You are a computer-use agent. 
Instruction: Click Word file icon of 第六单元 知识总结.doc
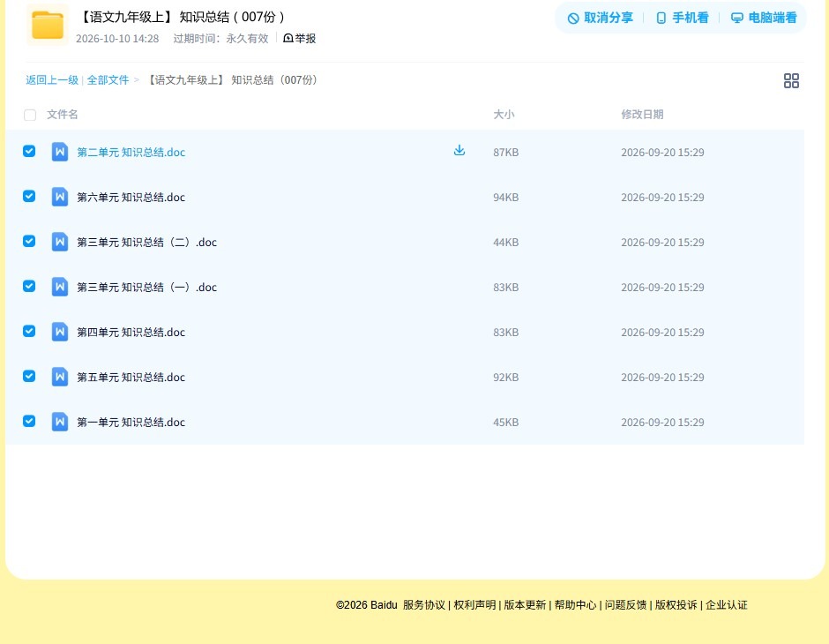60,197
